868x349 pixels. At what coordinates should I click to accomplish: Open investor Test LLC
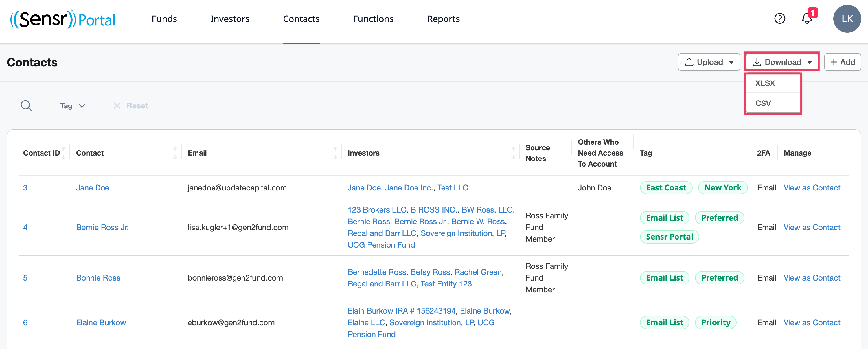[453, 188]
